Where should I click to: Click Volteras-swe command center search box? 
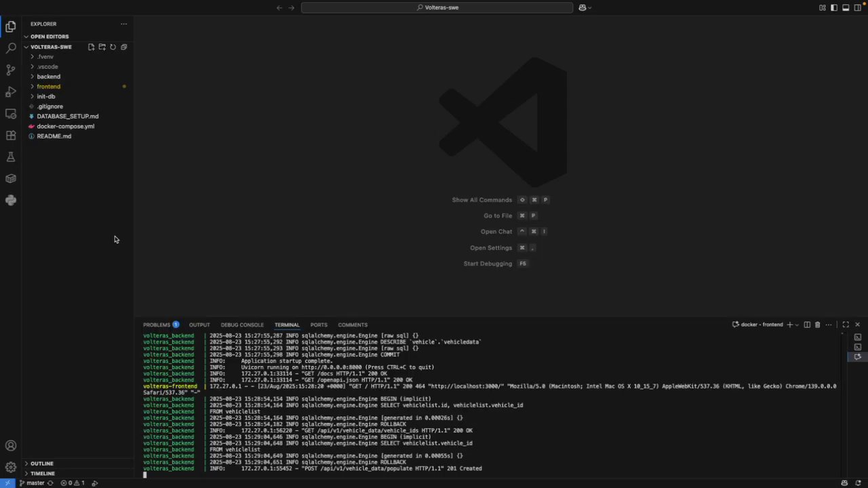point(437,7)
